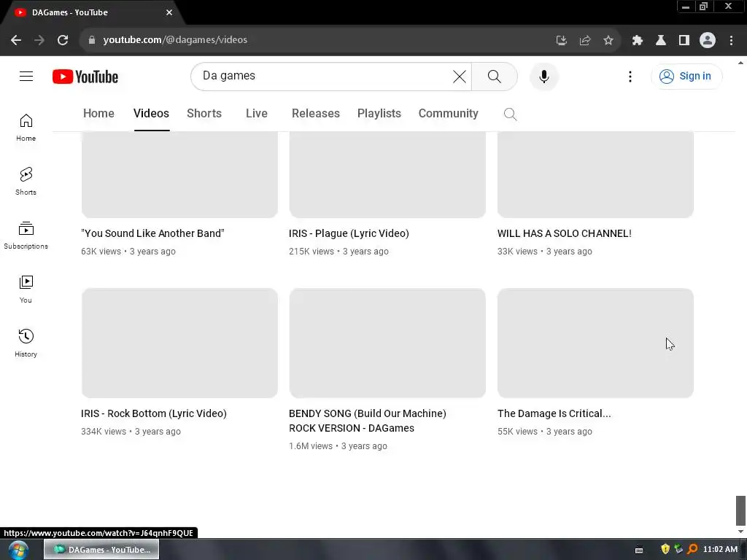
Task: Open the Chrome profile avatar
Action: (x=708, y=40)
